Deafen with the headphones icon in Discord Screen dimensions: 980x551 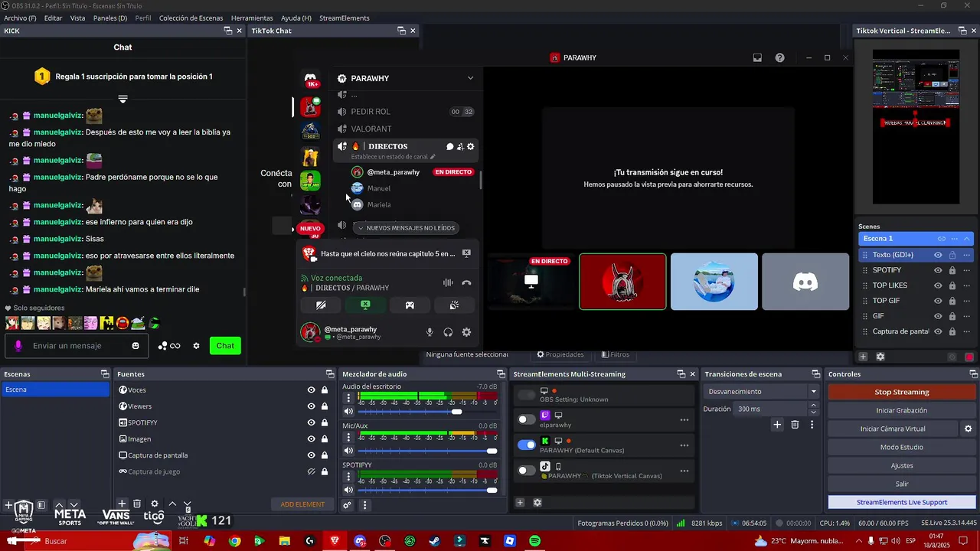448,332
